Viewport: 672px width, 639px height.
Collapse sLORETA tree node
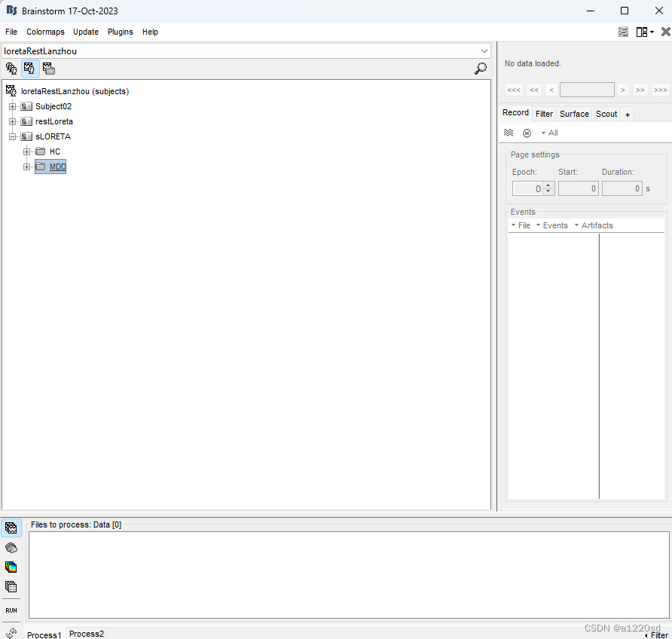tap(12, 136)
